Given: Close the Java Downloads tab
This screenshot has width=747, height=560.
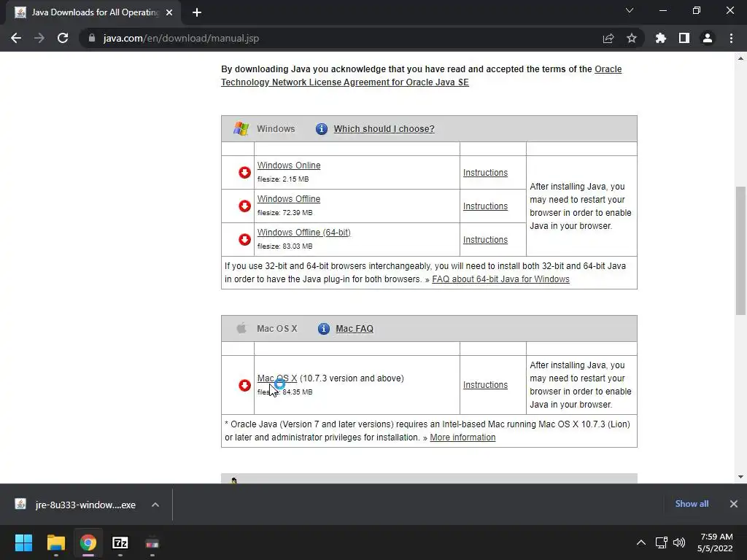Looking at the screenshot, I should [169, 12].
